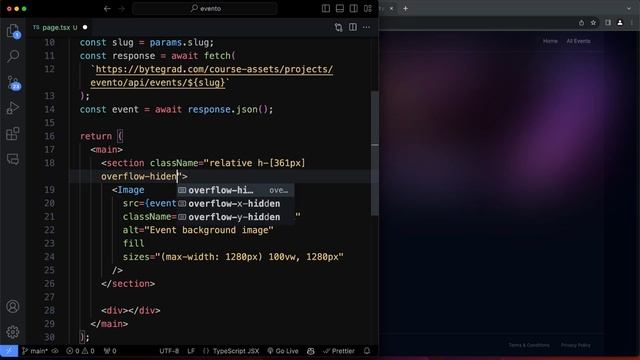The height and width of the screenshot is (360, 640).
Task: Click the open changes icon in editor toolbar
Action: pyautogui.click(x=338, y=27)
